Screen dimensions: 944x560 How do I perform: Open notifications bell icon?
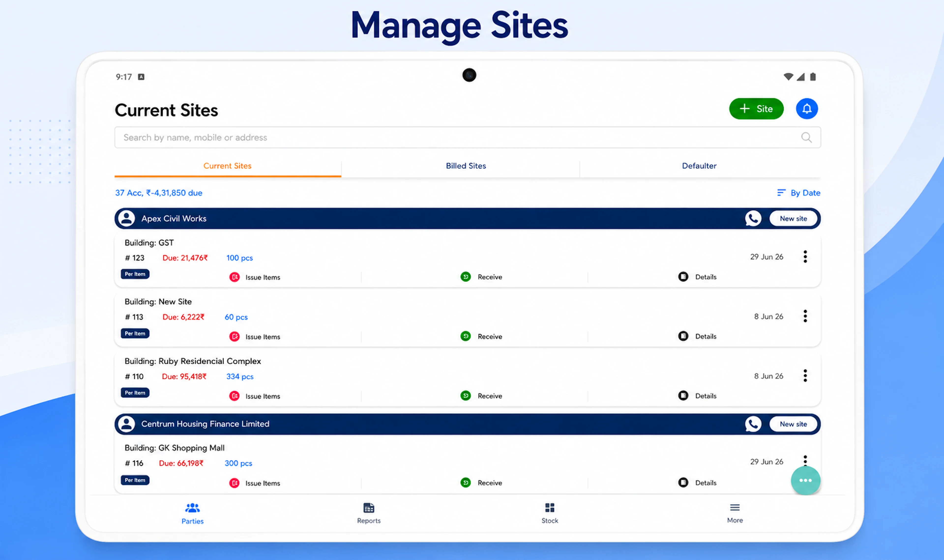807,109
